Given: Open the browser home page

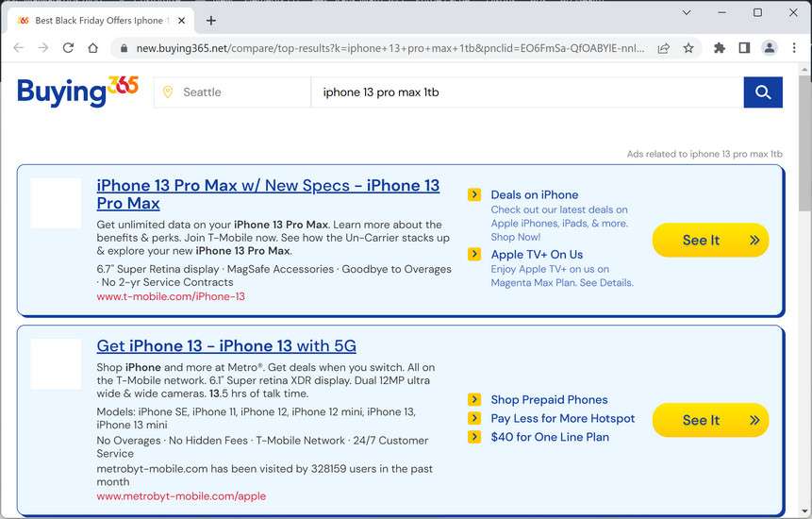Looking at the screenshot, I should 92,48.
